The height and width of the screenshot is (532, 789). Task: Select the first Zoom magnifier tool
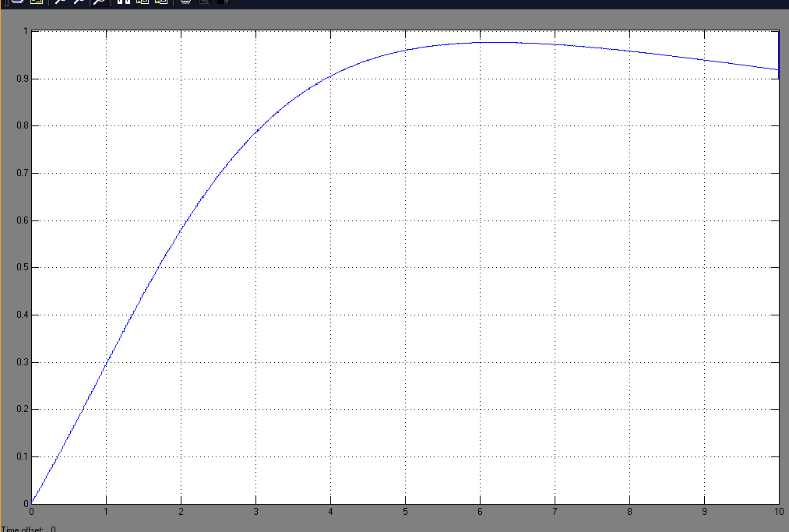pos(61,2)
